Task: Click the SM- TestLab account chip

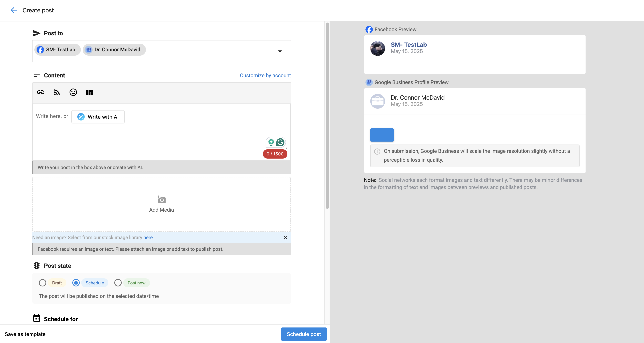Action: tap(57, 50)
